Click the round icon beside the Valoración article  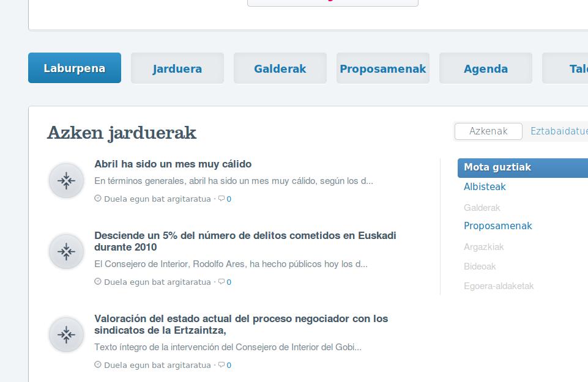point(66,334)
